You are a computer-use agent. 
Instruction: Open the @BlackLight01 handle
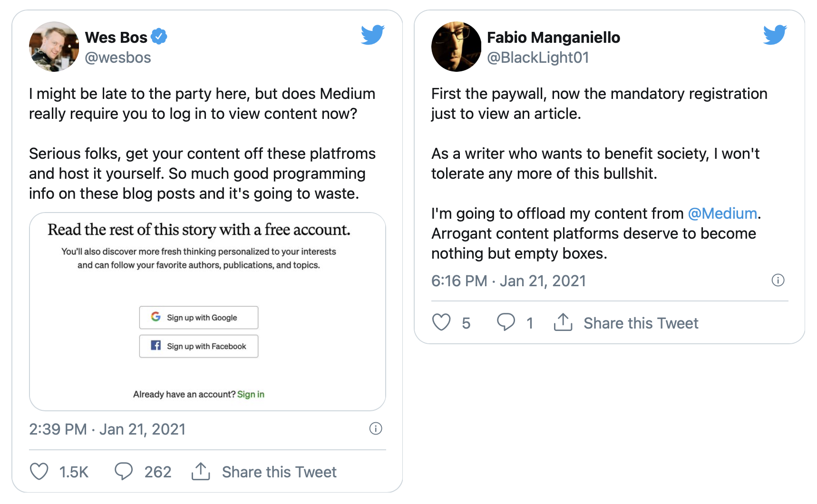pyautogui.click(x=538, y=58)
